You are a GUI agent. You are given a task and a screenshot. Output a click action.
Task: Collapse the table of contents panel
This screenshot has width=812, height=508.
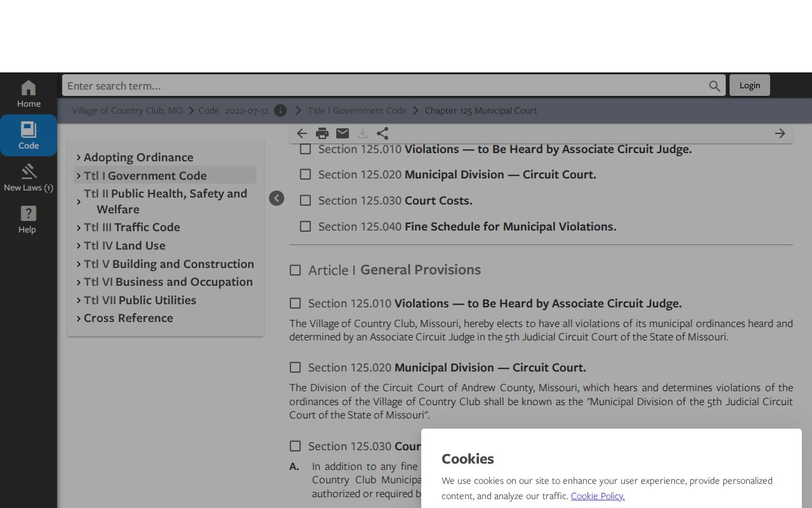(277, 198)
